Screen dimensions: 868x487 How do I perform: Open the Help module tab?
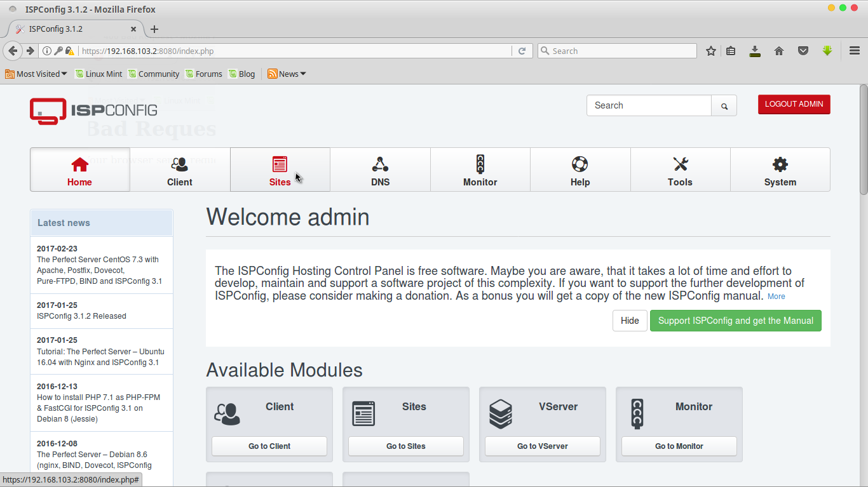click(580, 170)
